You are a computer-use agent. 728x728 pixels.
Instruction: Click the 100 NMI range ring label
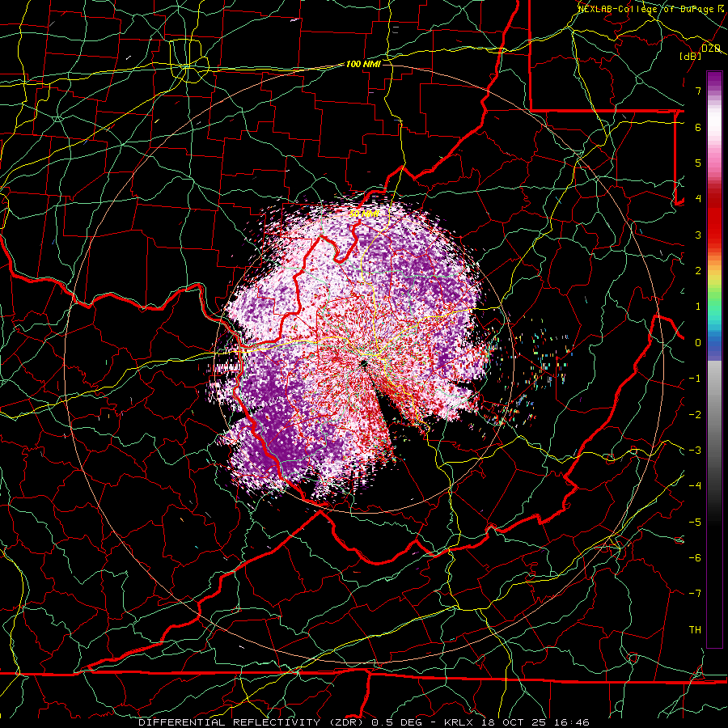pos(363,64)
